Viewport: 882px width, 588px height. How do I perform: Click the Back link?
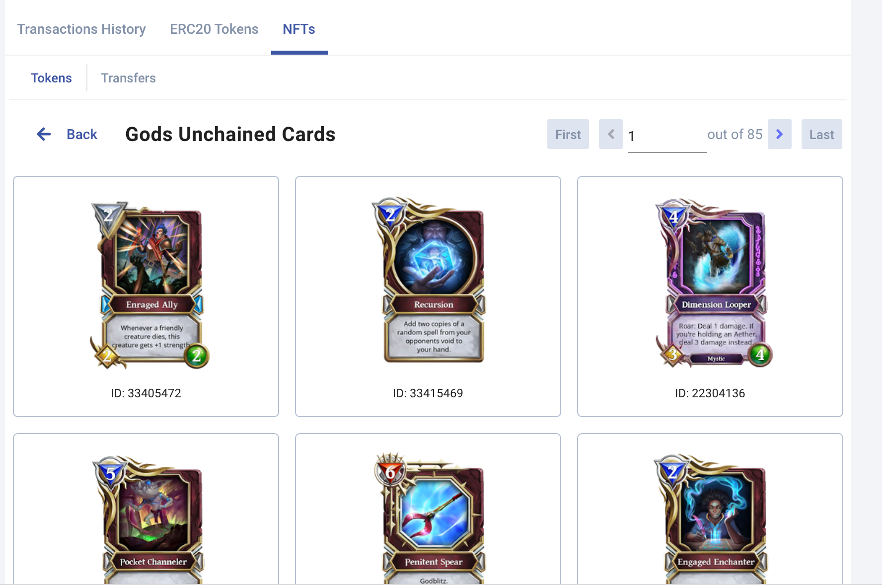tap(82, 134)
